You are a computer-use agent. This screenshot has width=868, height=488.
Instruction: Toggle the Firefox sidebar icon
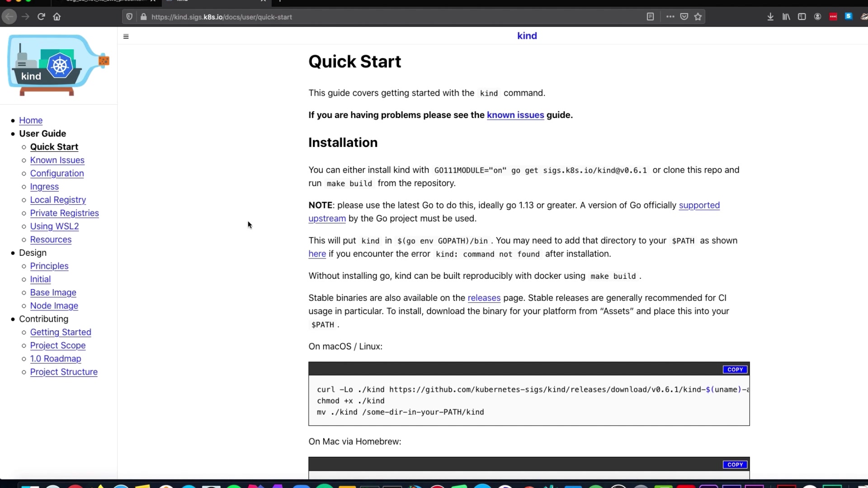802,17
